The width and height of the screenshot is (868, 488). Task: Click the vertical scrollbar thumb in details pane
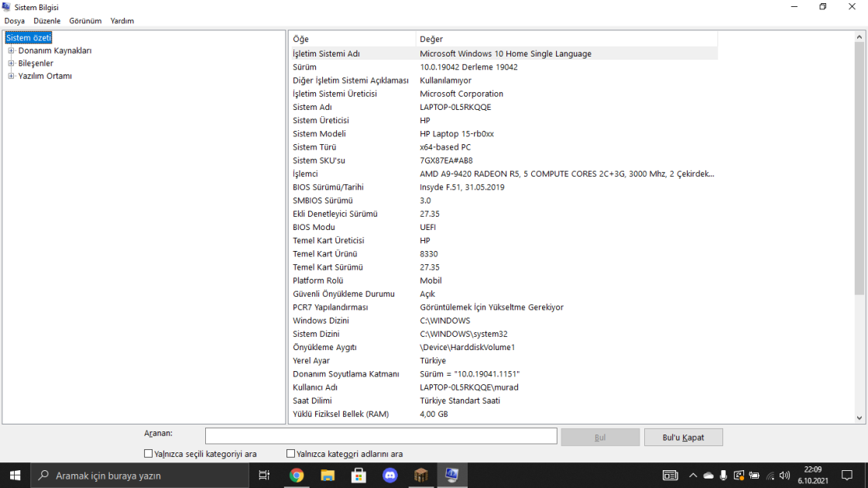click(x=859, y=169)
